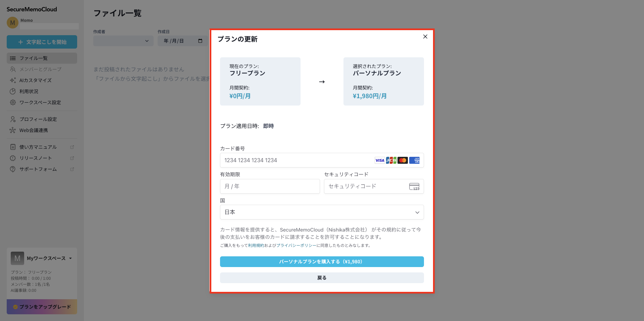Open 使い方マニュアル external link icon
This screenshot has width=644, height=321.
point(72,147)
